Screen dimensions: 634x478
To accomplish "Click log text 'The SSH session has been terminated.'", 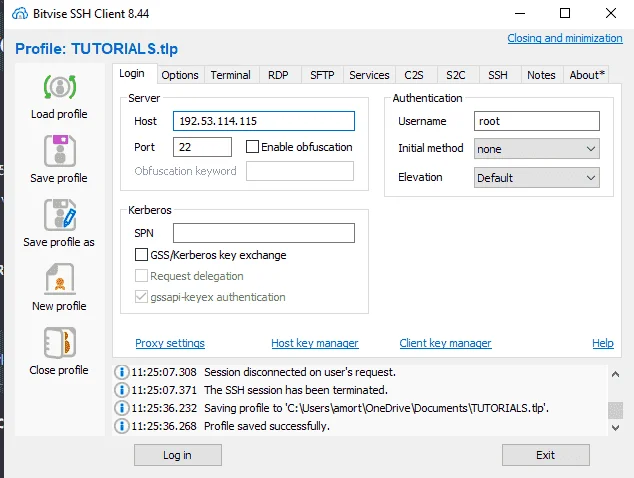I will pyautogui.click(x=296, y=390).
